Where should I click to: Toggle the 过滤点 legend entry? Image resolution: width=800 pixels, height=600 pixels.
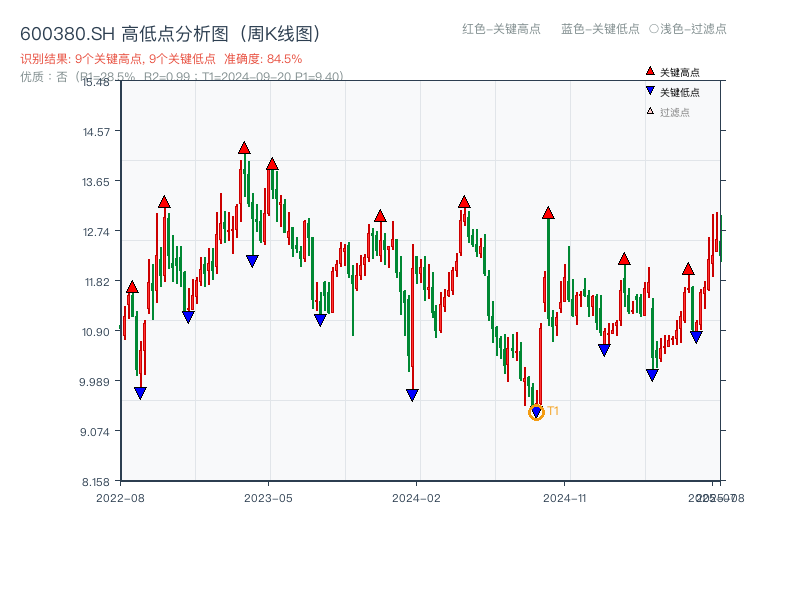click(x=668, y=112)
